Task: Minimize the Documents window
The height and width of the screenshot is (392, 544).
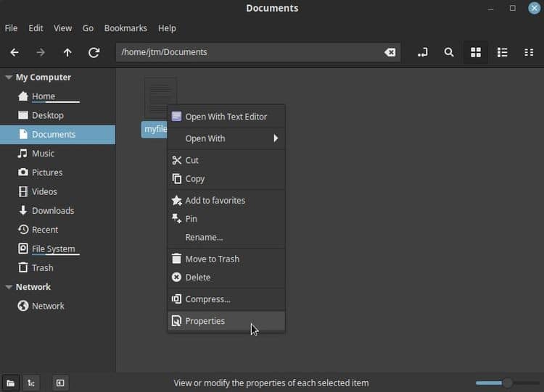Action: click(490, 8)
